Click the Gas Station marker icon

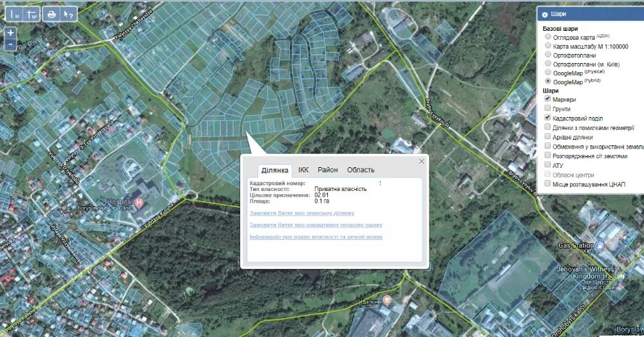click(x=600, y=246)
